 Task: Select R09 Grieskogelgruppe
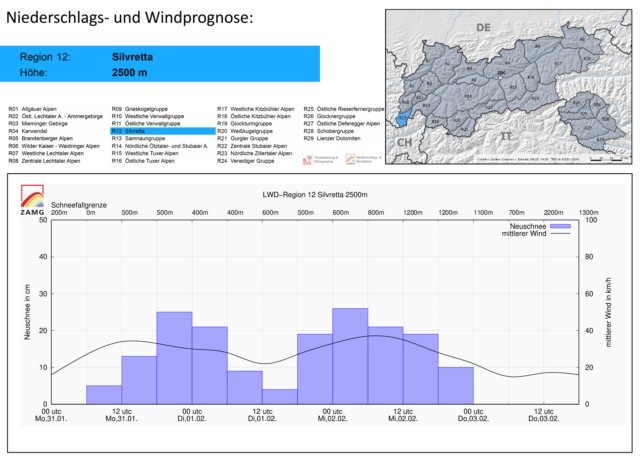(x=140, y=109)
